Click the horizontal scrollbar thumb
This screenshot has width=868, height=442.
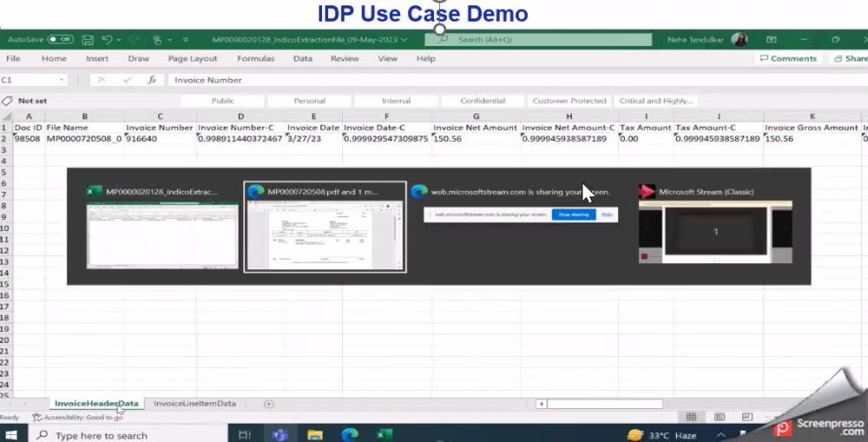[604, 404]
